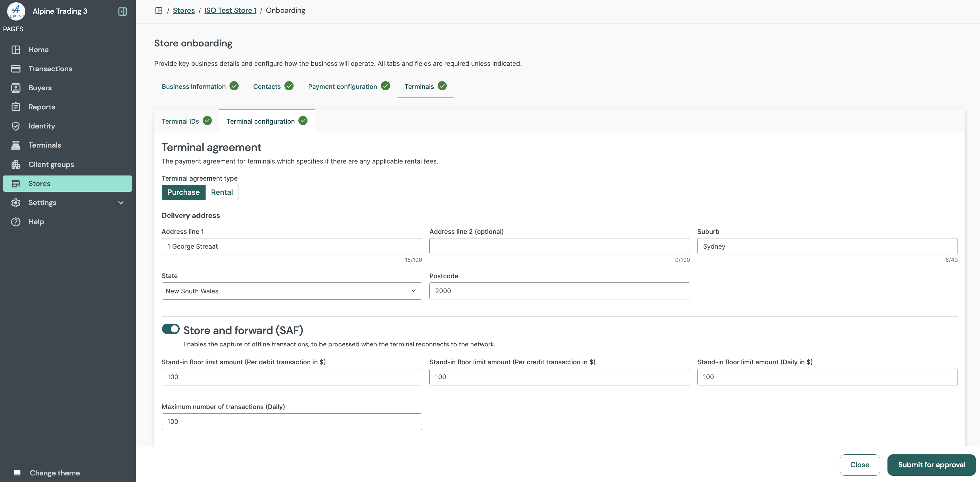This screenshot has width=980, height=482.
Task: Click the Submit for approval button
Action: coord(931,465)
